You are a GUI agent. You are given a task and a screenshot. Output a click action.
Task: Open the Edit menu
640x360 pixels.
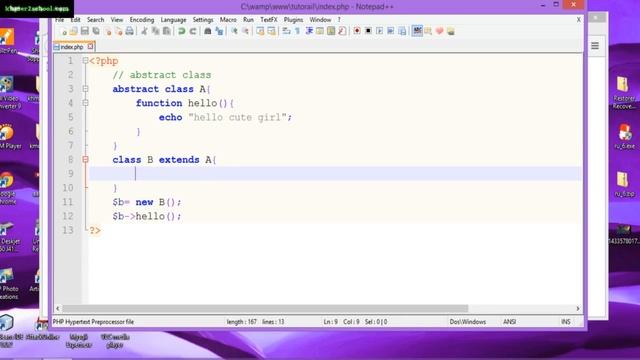pos(76,20)
